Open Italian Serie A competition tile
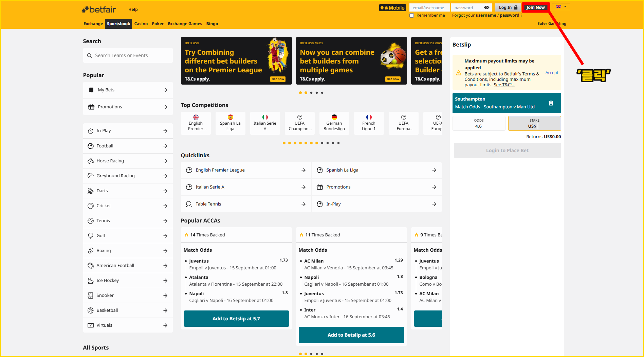644x357 pixels. point(265,123)
